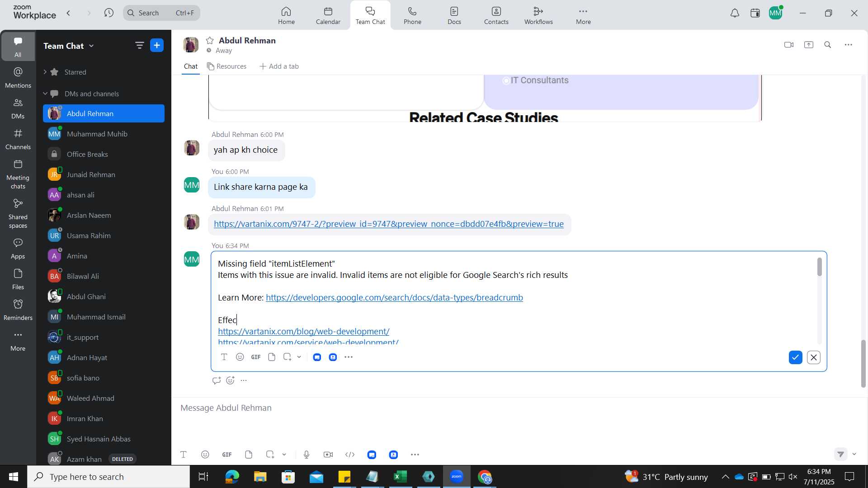Open more composer options ellipsis
Image resolution: width=868 pixels, height=488 pixels.
[415, 455]
